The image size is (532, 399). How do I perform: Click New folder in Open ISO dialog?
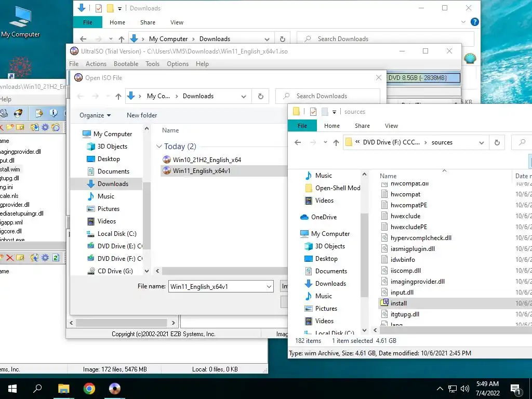click(142, 115)
